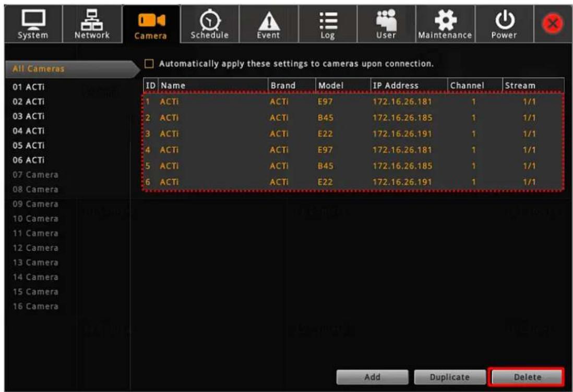Select 08 Camera in sidebar

pos(35,189)
